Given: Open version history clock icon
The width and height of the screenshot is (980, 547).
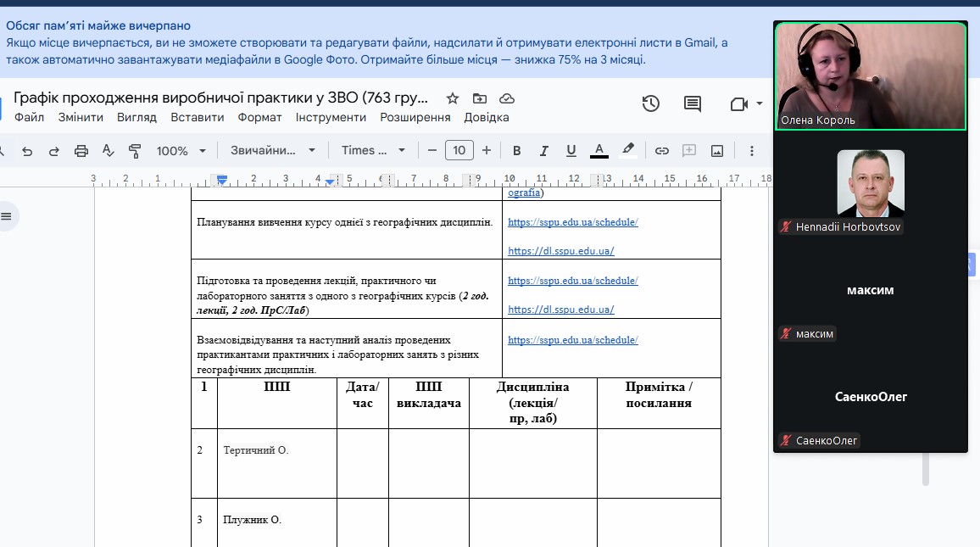Looking at the screenshot, I should 650,103.
